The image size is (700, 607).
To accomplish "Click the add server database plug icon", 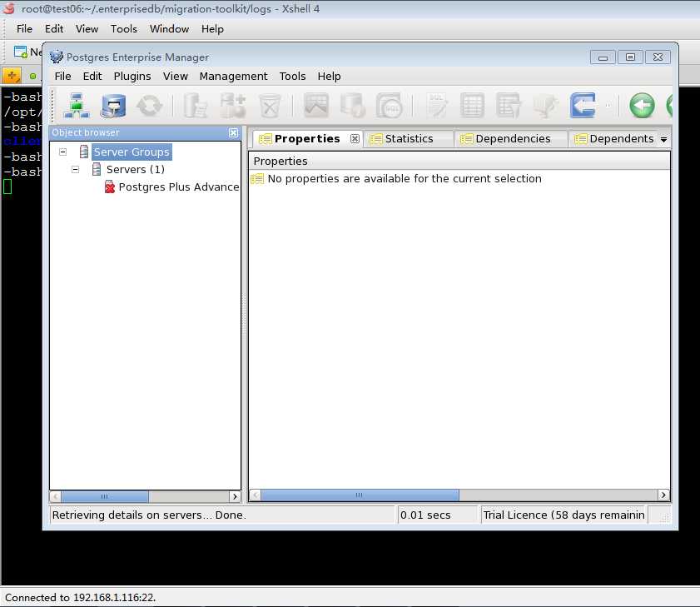I will pos(113,106).
